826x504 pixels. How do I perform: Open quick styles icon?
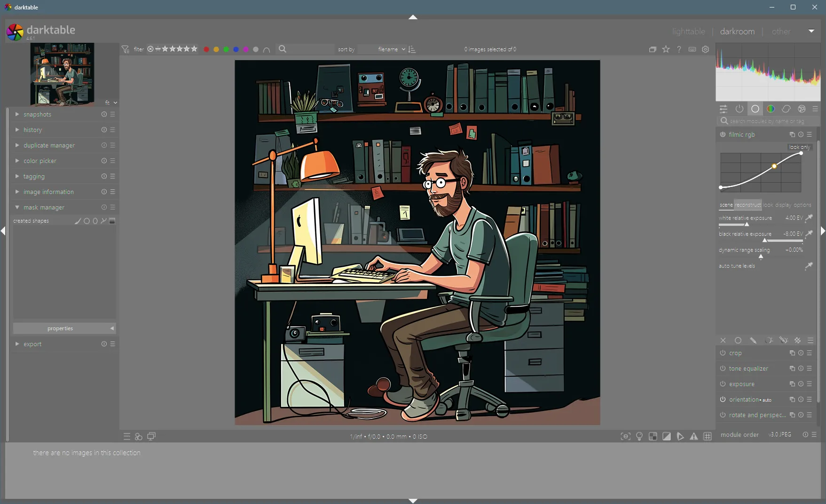pos(139,437)
